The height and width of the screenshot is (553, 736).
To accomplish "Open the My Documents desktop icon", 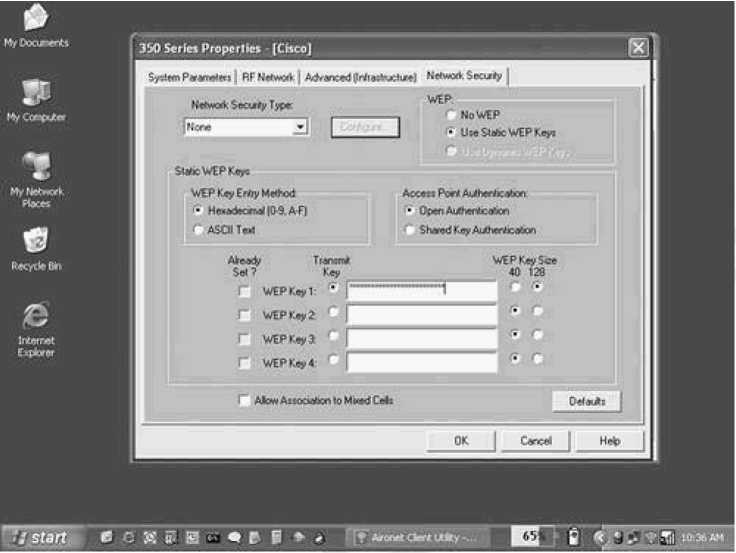I will 36,26.
